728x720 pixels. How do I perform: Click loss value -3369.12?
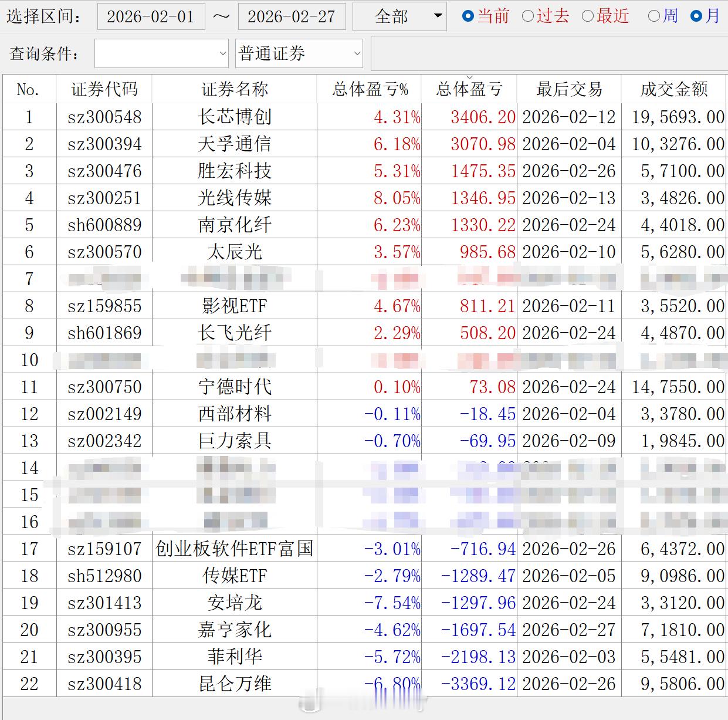pyautogui.click(x=478, y=684)
